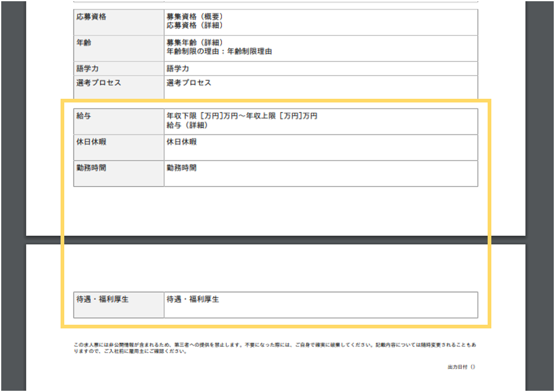This screenshot has height=392, width=555.
Task: Select the 年収下限～年収上限 salary range line
Action: tap(242, 116)
